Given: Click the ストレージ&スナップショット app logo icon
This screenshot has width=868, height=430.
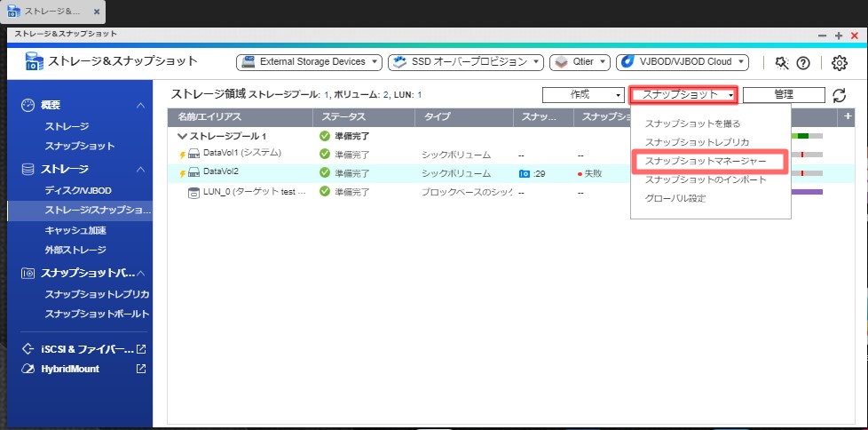Looking at the screenshot, I should (34, 61).
